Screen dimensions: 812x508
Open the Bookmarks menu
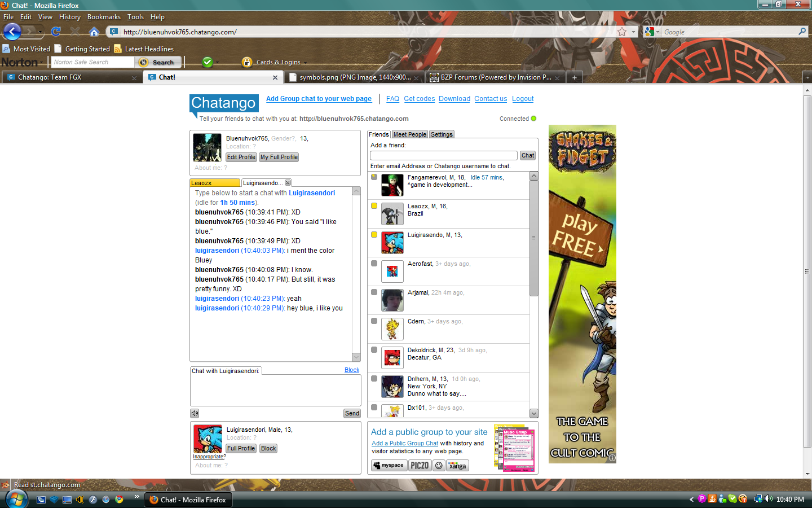click(x=104, y=17)
